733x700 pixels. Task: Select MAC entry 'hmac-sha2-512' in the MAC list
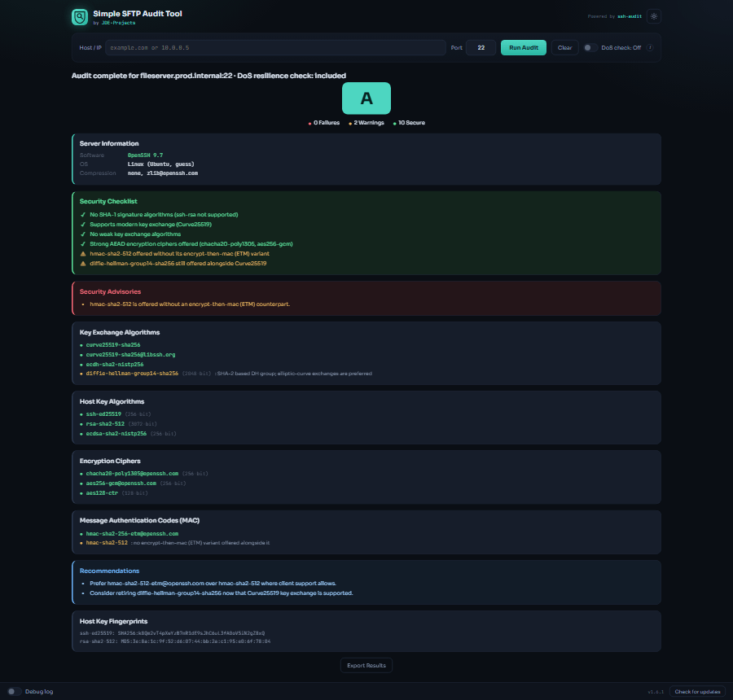point(107,543)
